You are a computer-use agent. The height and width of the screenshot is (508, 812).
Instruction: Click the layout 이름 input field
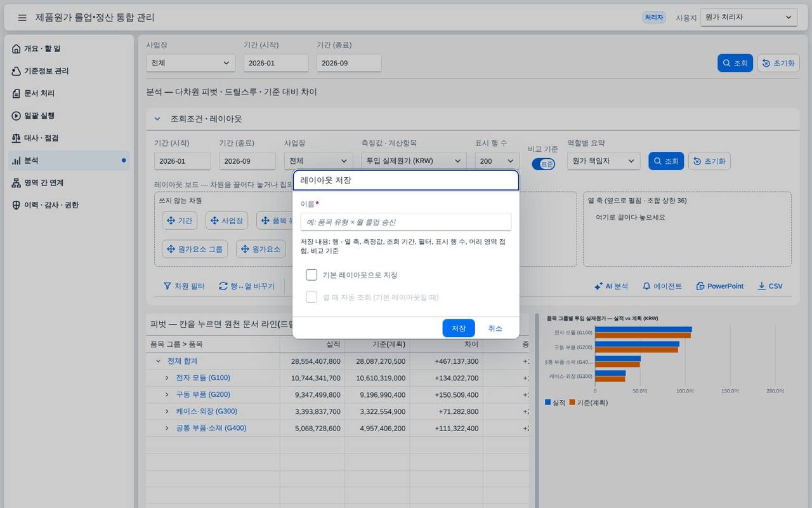406,222
